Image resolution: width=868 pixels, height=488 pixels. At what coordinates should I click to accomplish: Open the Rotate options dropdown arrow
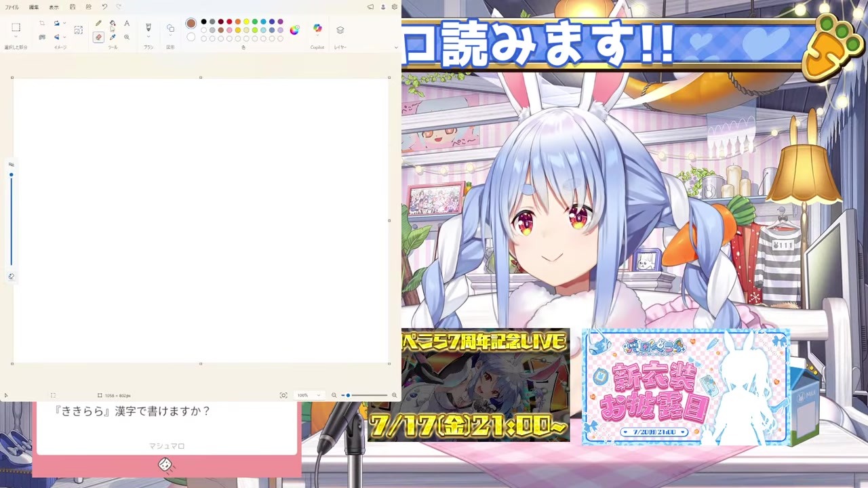click(x=64, y=23)
